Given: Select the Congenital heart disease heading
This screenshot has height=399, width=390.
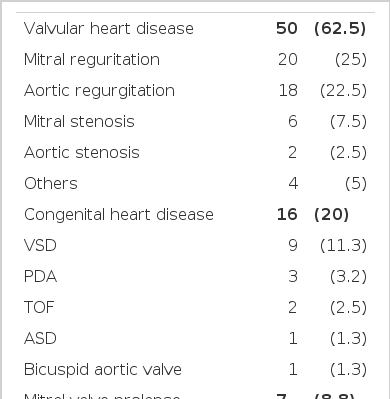Looking at the screenshot, I should 119,215.
